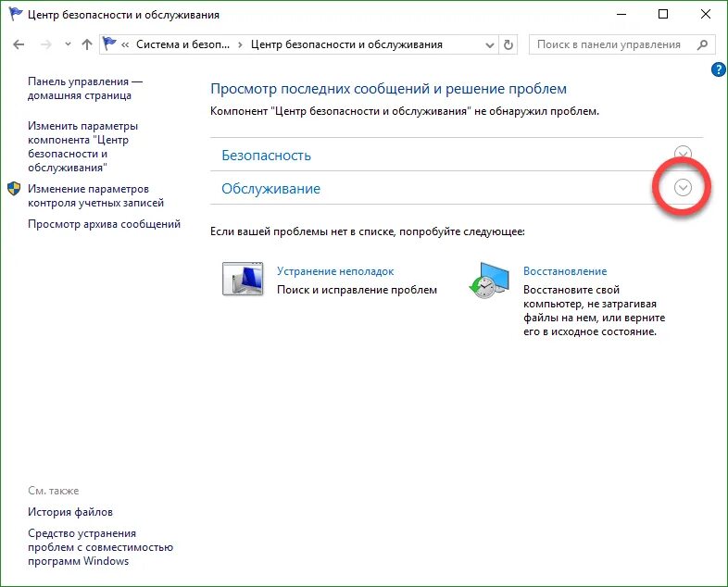Minimize the window
This screenshot has width=728, height=587.
[621, 15]
